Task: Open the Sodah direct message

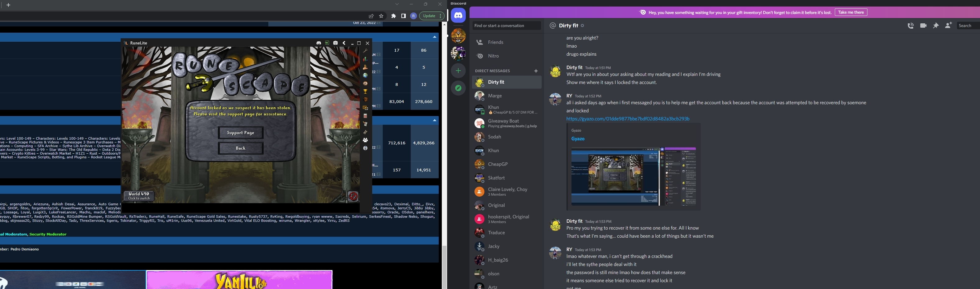Action: click(x=506, y=137)
